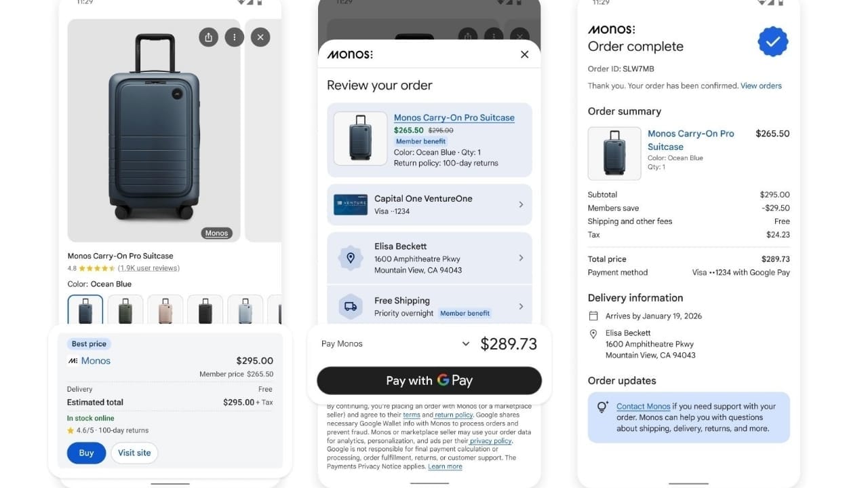Click the location pin icon beside Elisa Beckett

coord(351,258)
